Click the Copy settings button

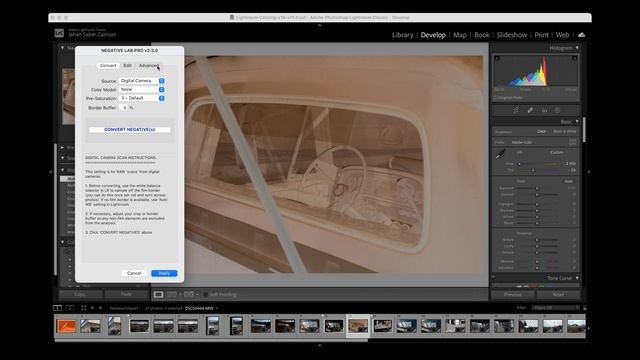tap(80, 294)
